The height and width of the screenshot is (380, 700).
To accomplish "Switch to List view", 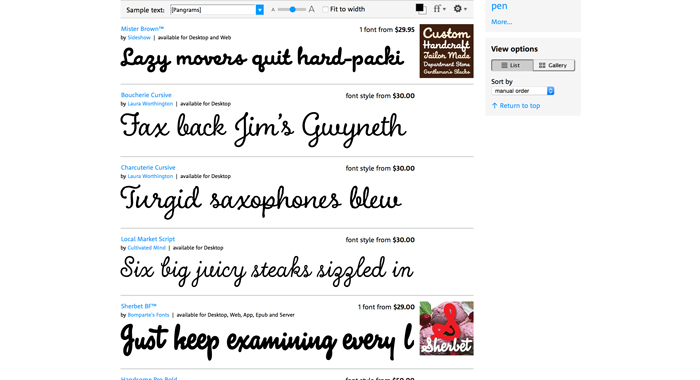I will [512, 65].
